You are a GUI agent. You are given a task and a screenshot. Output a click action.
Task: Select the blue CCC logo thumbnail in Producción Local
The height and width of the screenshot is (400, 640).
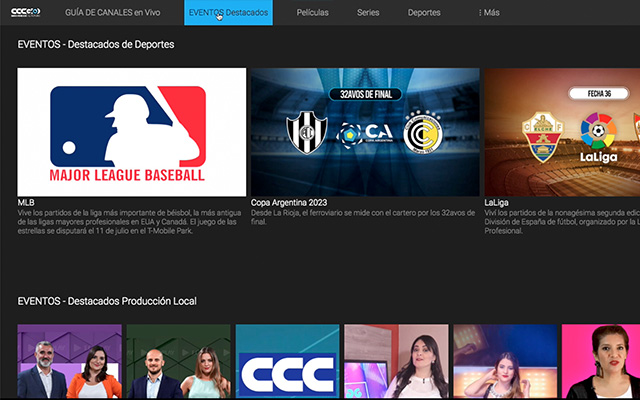pyautogui.click(x=288, y=362)
